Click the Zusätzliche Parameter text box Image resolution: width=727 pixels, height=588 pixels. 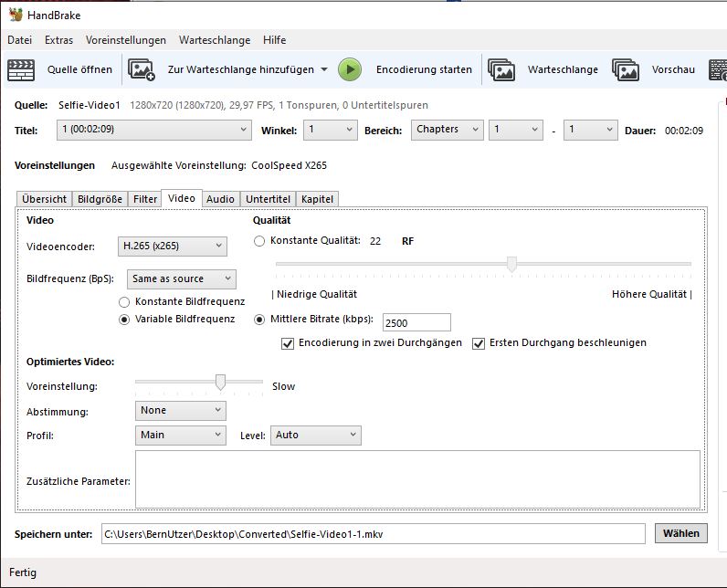pyautogui.click(x=417, y=479)
